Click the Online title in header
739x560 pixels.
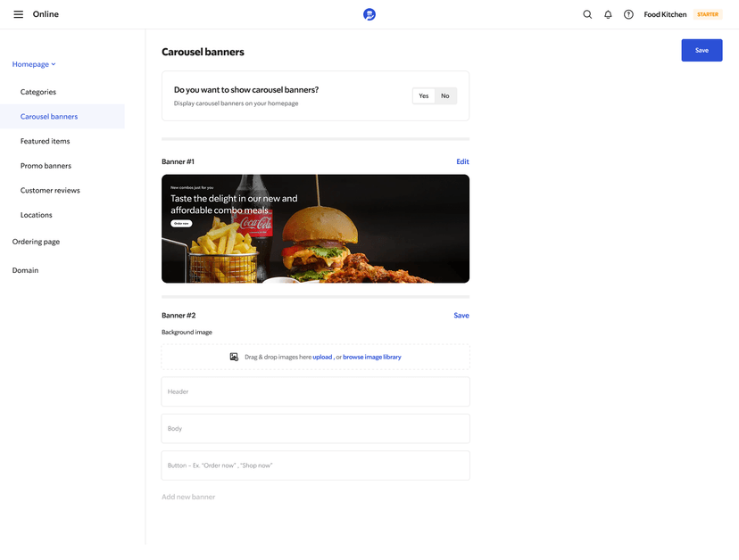pos(46,14)
